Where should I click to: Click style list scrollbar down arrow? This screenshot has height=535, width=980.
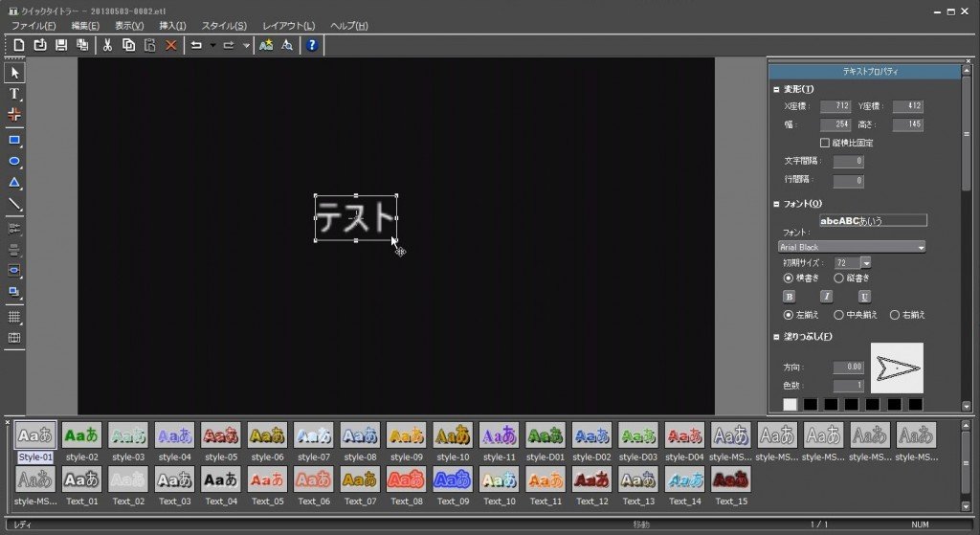tap(967, 506)
